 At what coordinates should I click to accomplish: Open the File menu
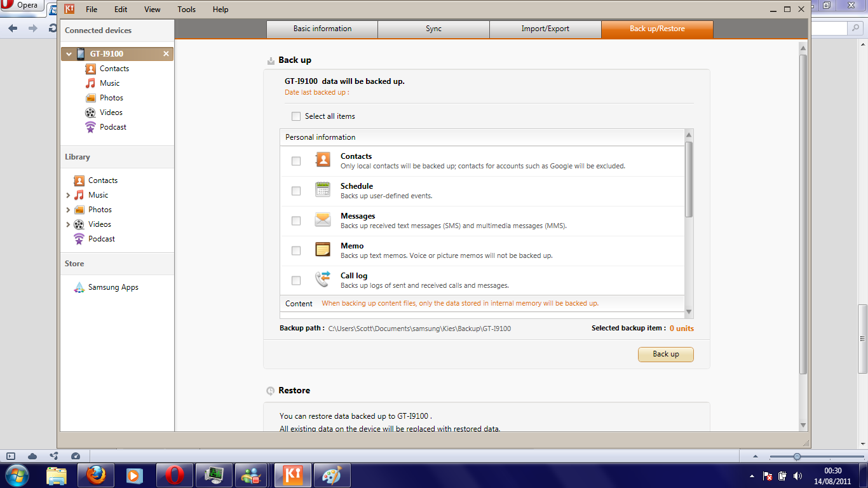[x=92, y=10]
